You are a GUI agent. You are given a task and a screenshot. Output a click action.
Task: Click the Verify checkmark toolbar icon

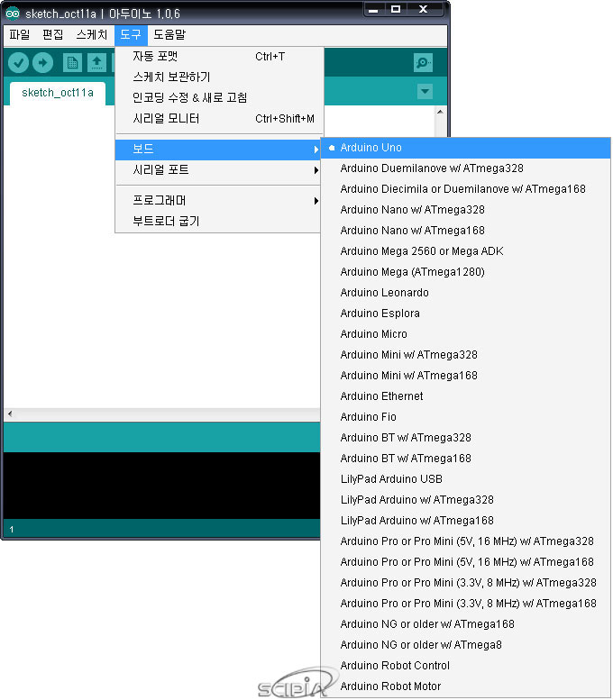[18, 63]
